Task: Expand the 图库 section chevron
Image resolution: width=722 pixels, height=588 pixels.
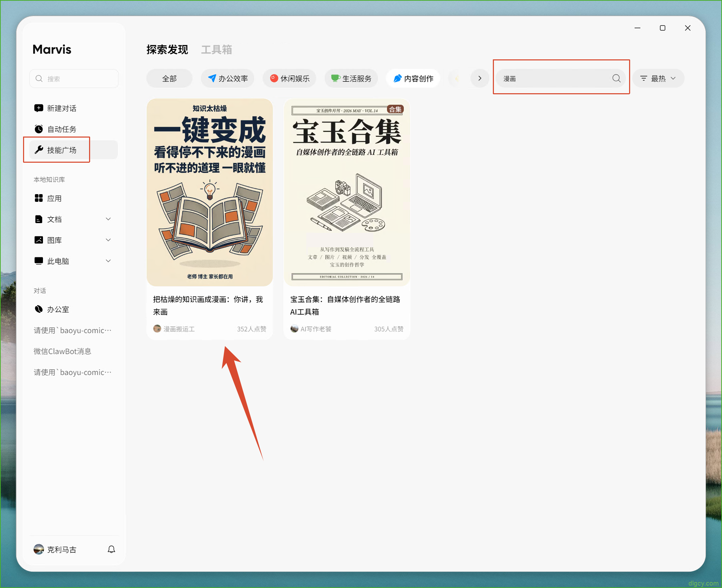Action: tap(108, 240)
